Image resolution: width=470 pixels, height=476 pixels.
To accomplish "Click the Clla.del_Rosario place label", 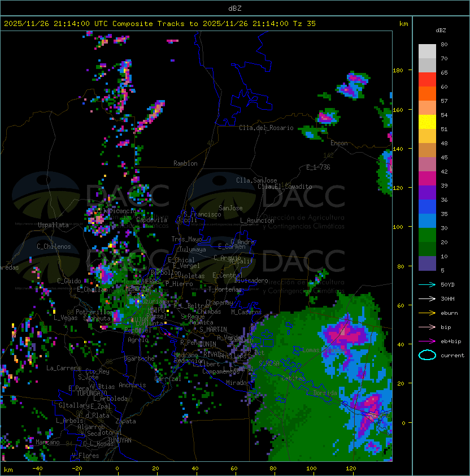I will 266,128.
